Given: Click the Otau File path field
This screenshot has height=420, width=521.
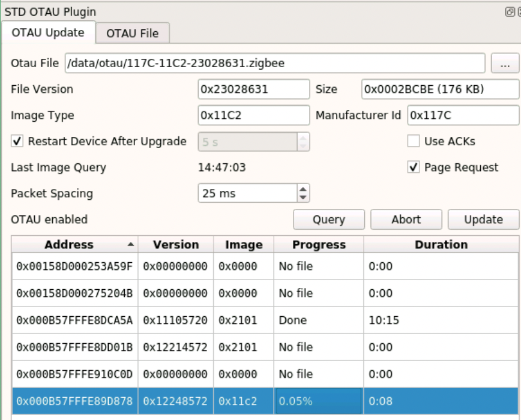Looking at the screenshot, I should point(275,63).
